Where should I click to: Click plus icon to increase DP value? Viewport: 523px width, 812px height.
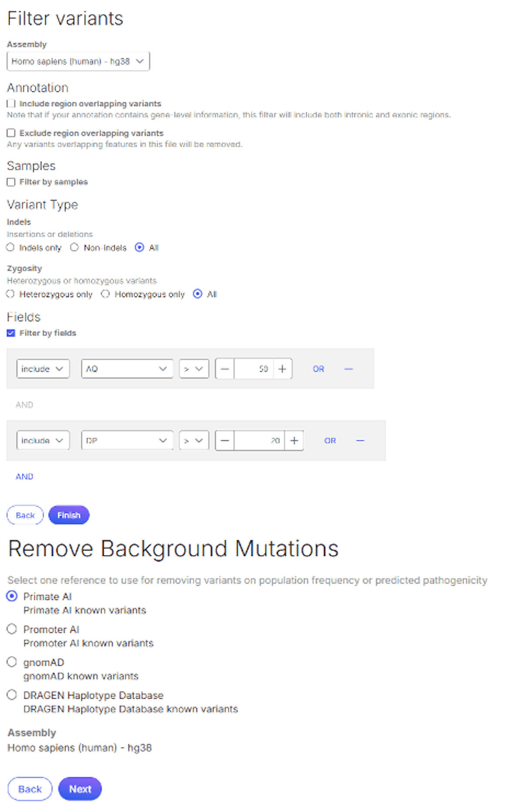click(x=294, y=440)
